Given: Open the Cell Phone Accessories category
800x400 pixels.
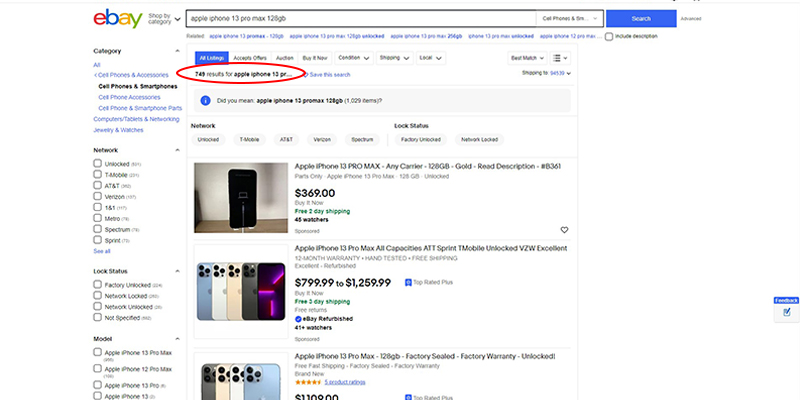Looking at the screenshot, I should point(130,97).
